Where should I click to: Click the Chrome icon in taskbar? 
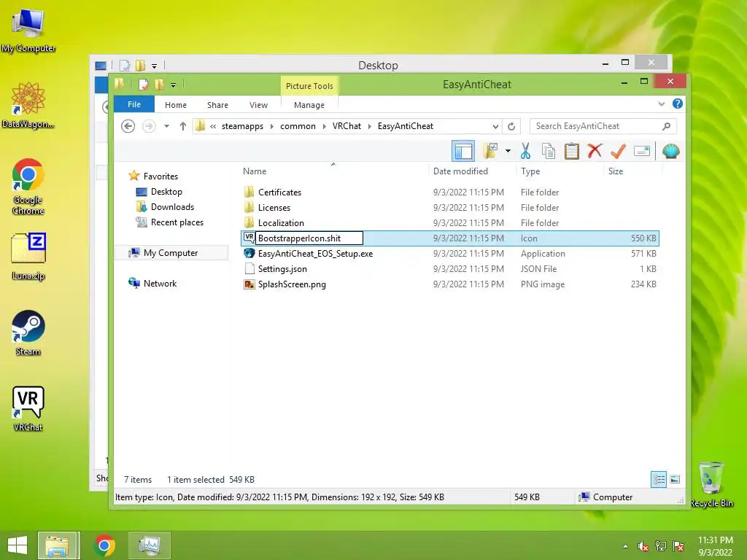pyautogui.click(x=104, y=545)
